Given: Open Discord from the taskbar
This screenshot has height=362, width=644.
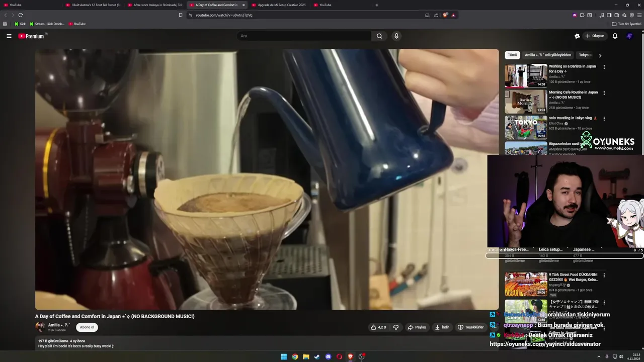Looking at the screenshot, I should [329, 357].
